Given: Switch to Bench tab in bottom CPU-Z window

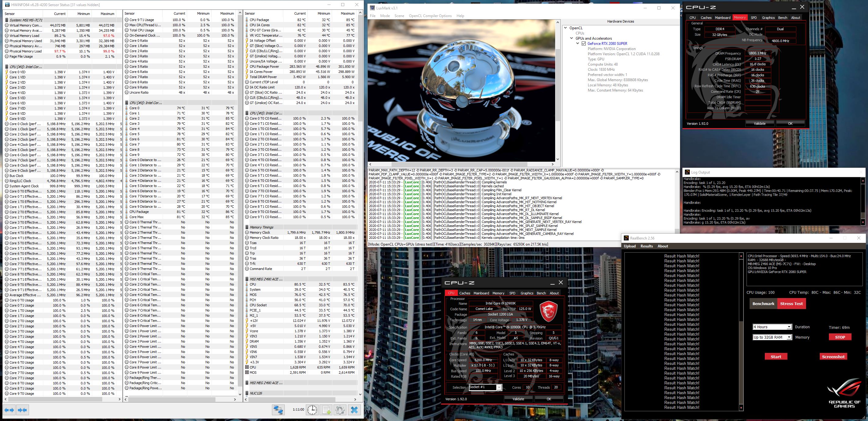Looking at the screenshot, I should point(541,293).
